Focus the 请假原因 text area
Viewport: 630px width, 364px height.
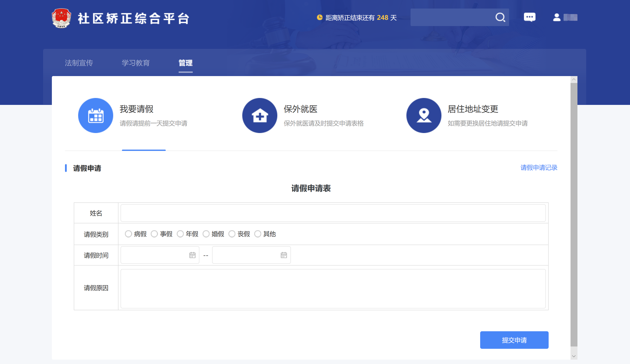click(x=333, y=289)
